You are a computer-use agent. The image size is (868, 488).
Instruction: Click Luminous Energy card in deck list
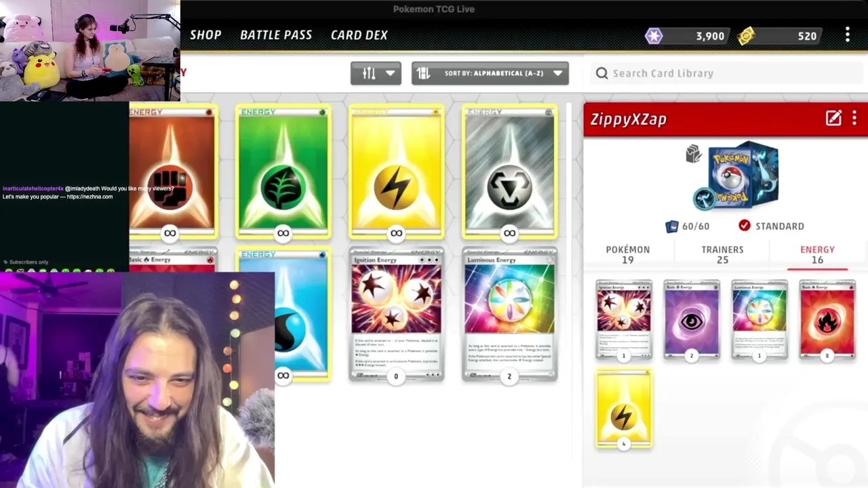[x=759, y=319]
